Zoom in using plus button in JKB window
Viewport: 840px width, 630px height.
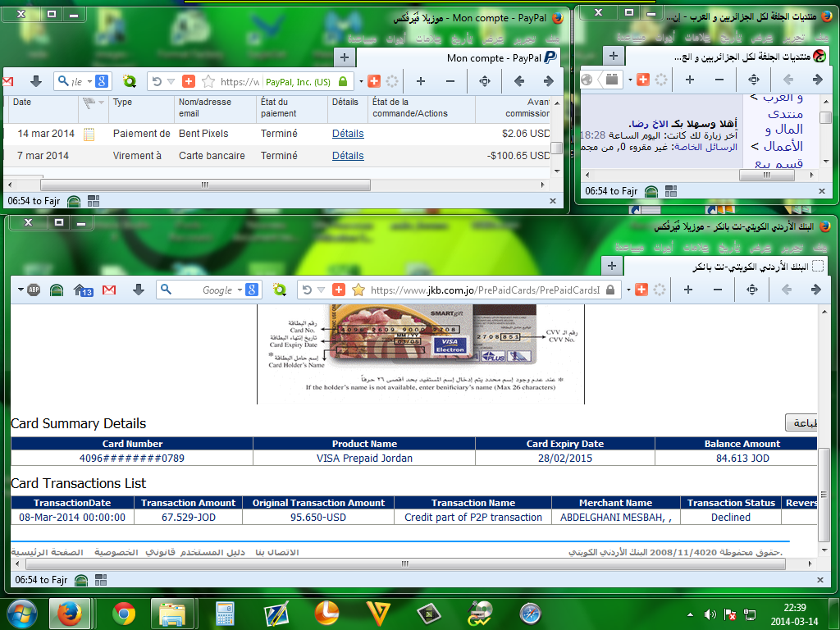tap(688, 290)
